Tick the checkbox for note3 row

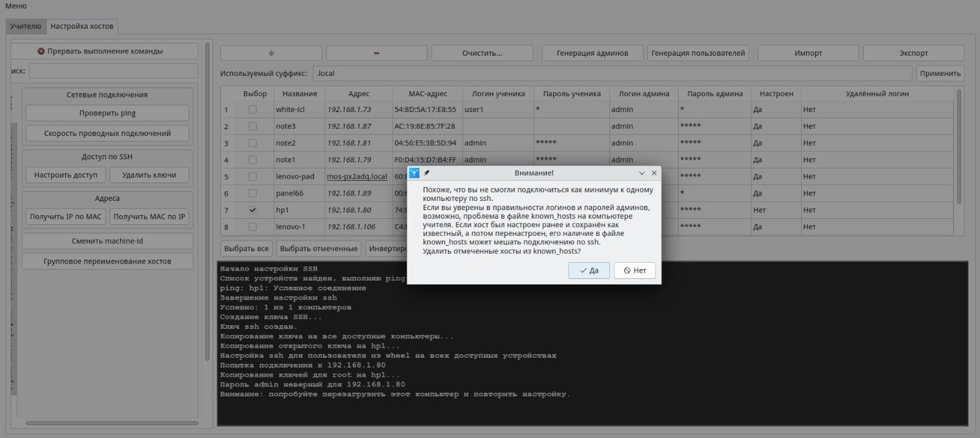(252, 126)
